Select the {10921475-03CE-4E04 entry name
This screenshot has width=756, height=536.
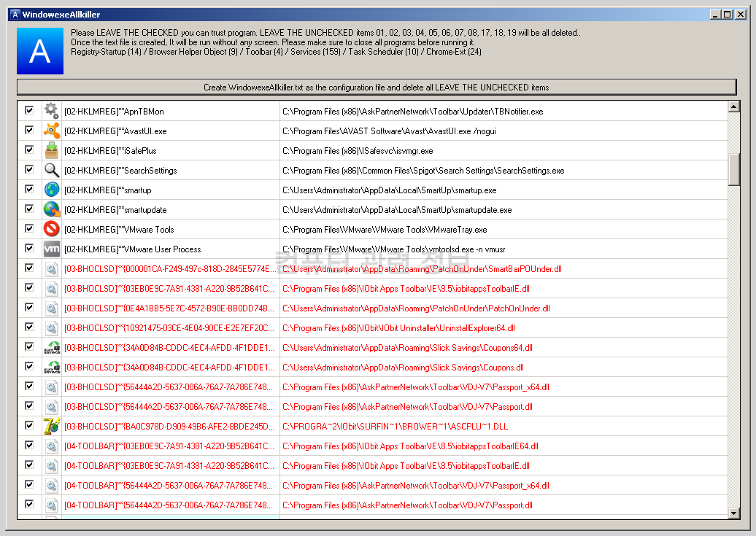pos(169,328)
